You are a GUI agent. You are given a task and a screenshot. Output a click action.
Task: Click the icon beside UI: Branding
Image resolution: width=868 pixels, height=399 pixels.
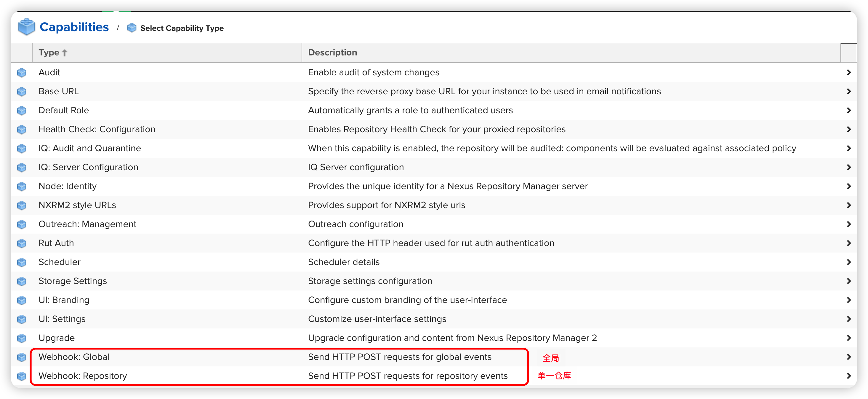coord(22,300)
